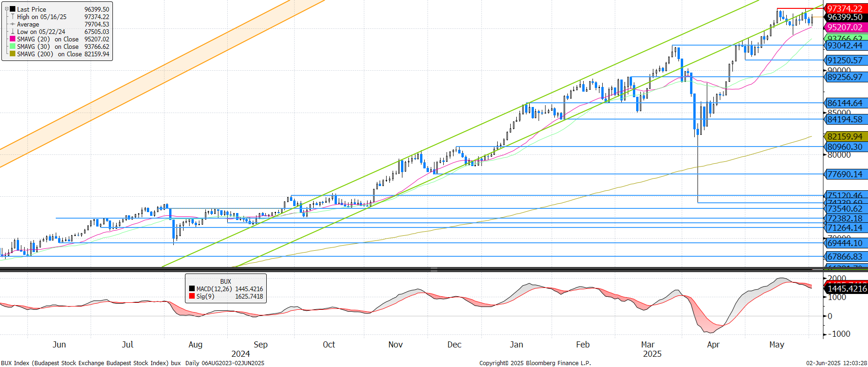
Task: Click the olive 82159.94 axis tag
Action: (x=845, y=137)
